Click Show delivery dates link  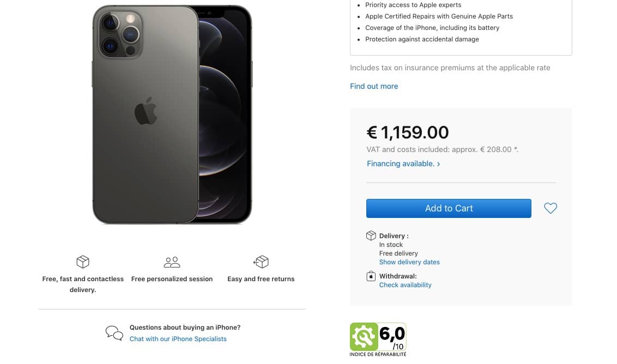409,262
